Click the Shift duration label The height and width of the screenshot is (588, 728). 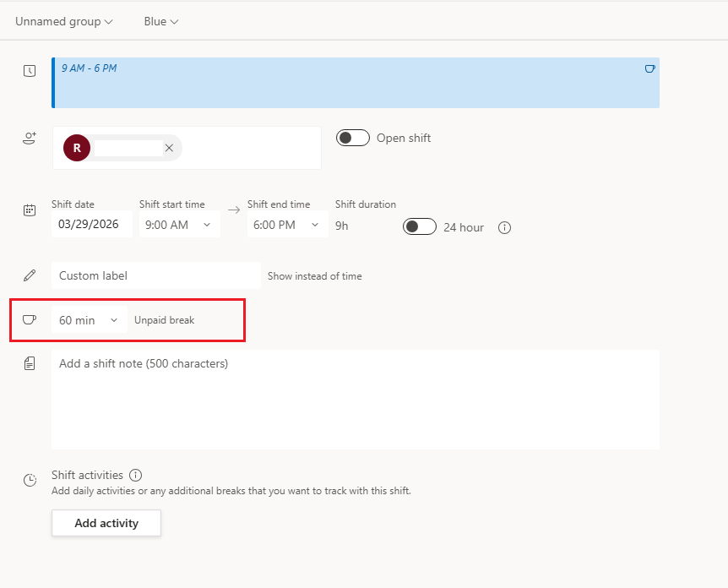(x=366, y=204)
